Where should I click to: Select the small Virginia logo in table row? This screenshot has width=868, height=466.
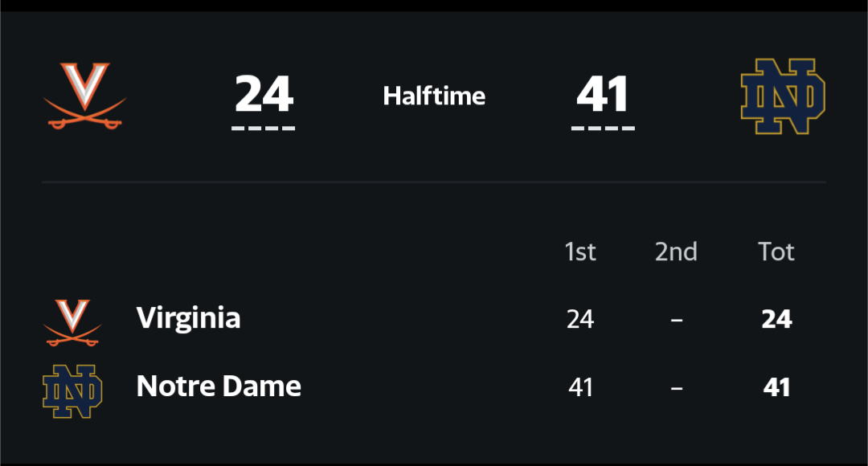(x=72, y=322)
